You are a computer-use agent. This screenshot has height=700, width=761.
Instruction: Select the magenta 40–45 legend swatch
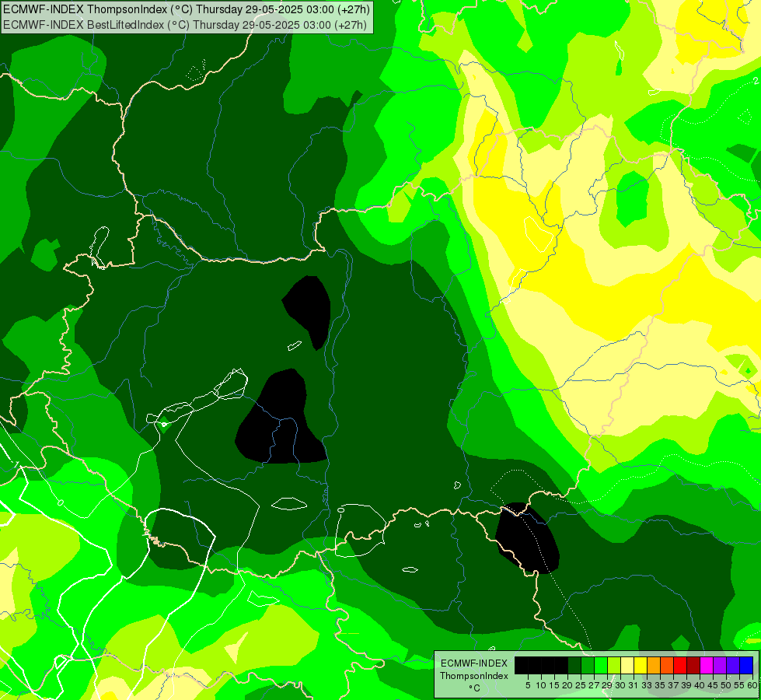[707, 665]
